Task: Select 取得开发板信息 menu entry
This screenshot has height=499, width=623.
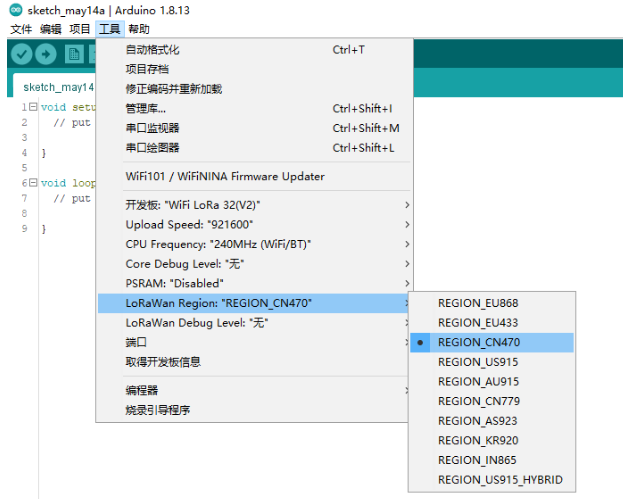Action: point(253,362)
